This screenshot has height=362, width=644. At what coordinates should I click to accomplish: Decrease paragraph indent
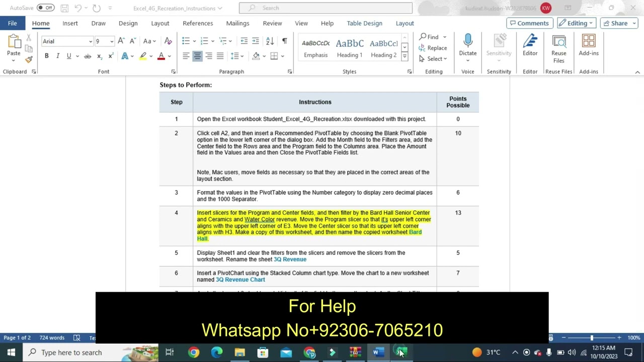tap(244, 41)
